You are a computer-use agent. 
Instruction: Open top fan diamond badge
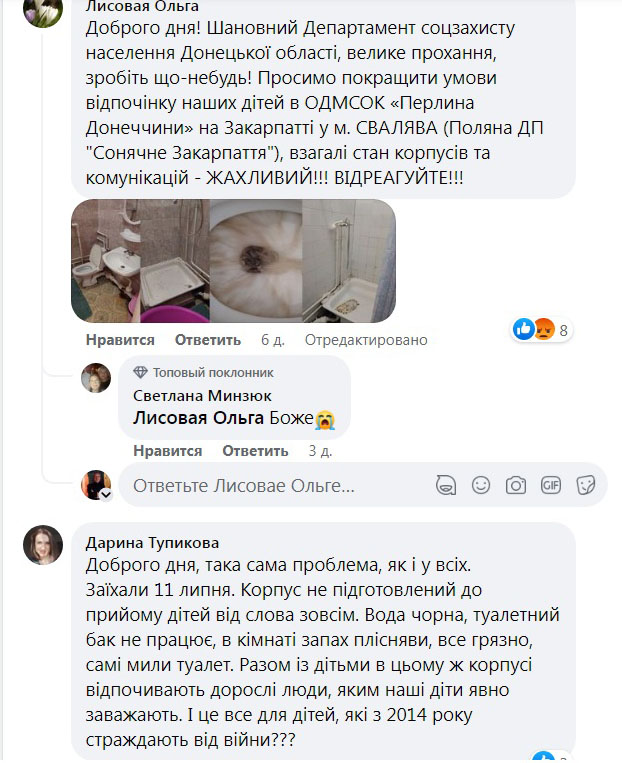click(x=140, y=372)
